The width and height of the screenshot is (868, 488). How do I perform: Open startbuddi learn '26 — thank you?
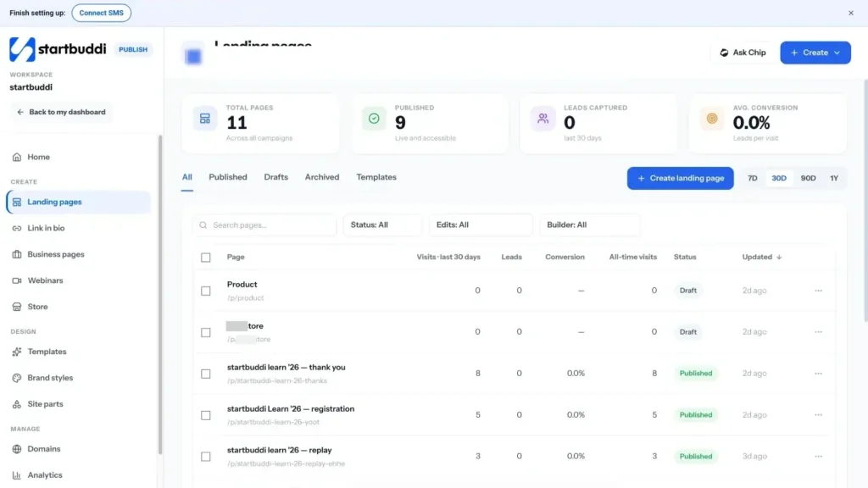[287, 368]
